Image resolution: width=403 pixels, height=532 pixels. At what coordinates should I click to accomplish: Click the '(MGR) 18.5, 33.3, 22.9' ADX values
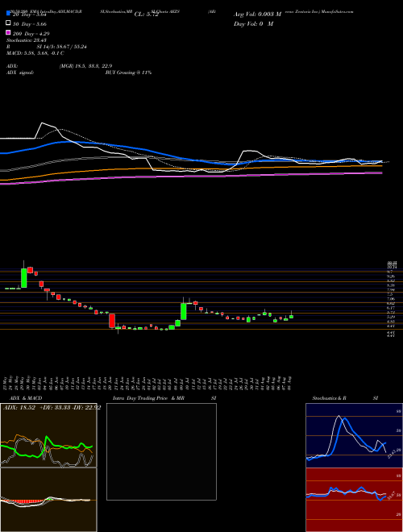[85, 66]
